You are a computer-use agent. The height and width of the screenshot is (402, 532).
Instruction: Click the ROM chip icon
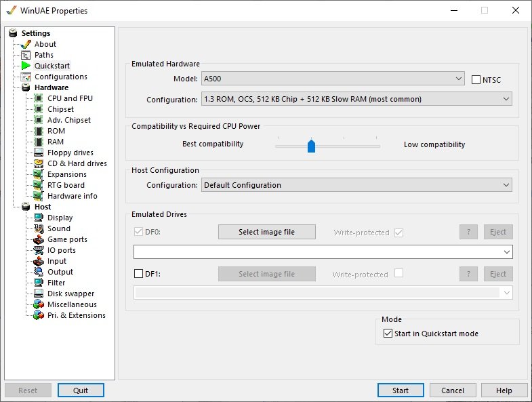click(x=39, y=131)
